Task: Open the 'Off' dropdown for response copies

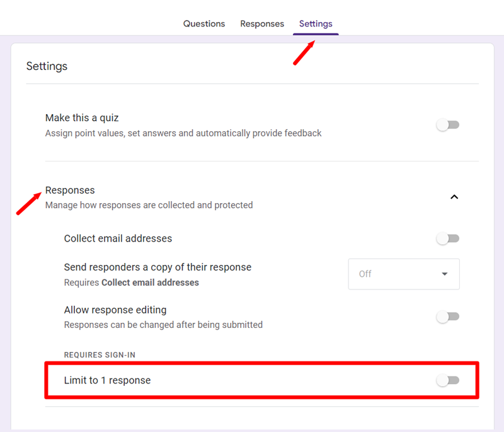Action: pos(403,274)
